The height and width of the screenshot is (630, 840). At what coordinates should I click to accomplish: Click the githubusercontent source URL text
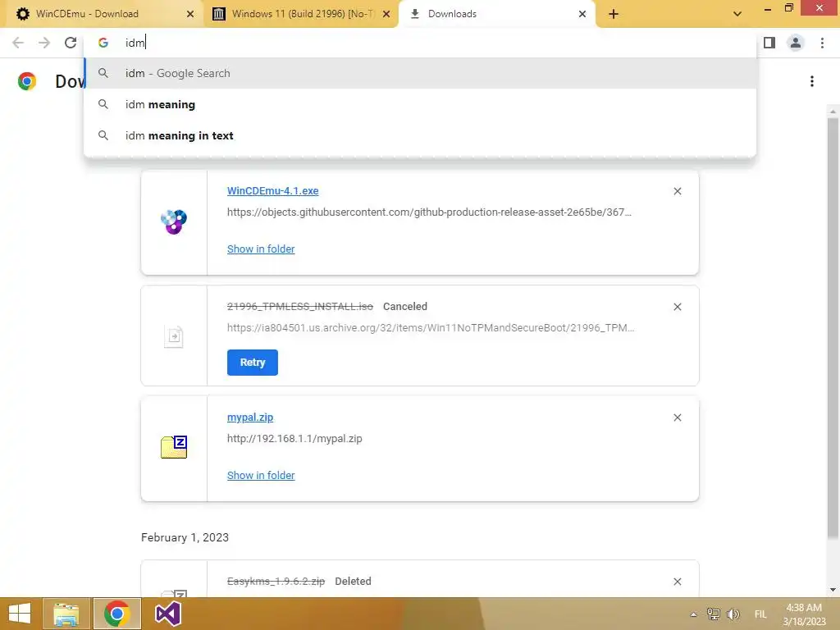(x=429, y=212)
